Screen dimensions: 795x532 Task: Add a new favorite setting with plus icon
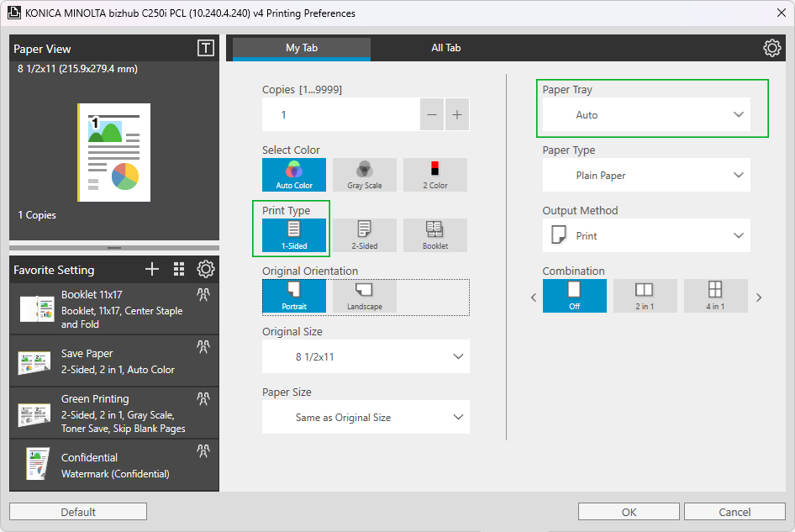(152, 269)
